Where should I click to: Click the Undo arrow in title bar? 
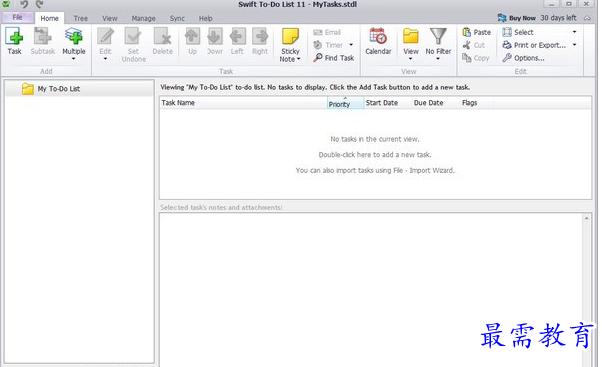(24, 4)
